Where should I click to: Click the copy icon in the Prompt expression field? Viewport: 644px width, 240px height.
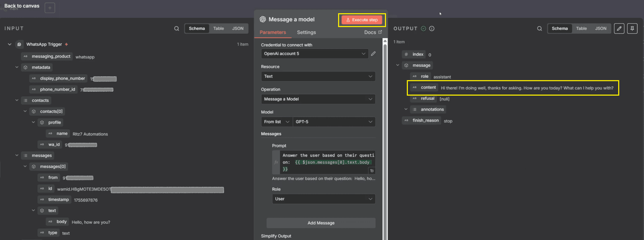(x=372, y=171)
